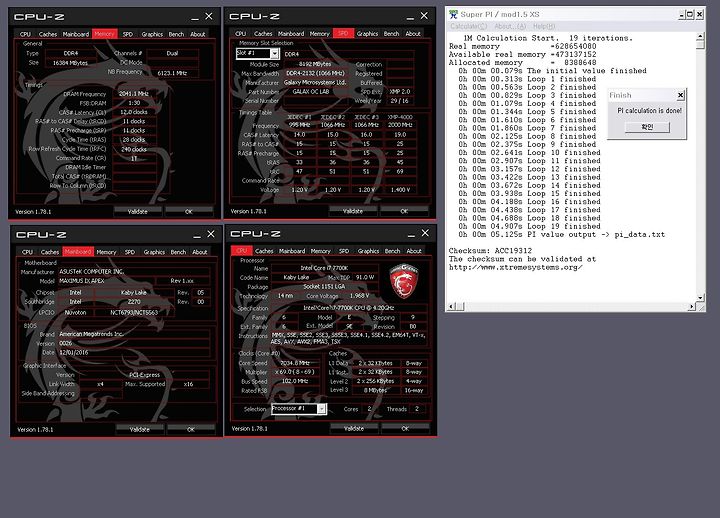Maximize the Super PI window

pos(690,15)
